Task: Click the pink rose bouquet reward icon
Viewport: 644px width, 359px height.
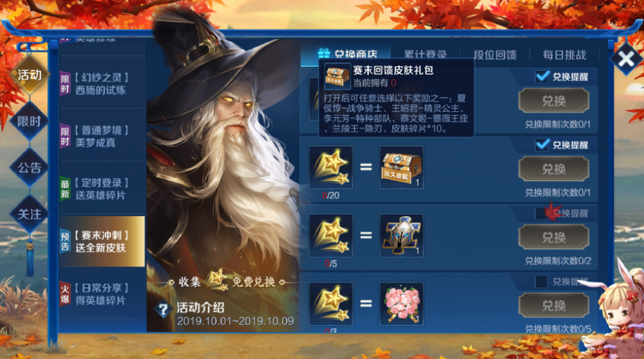Action: (x=401, y=304)
